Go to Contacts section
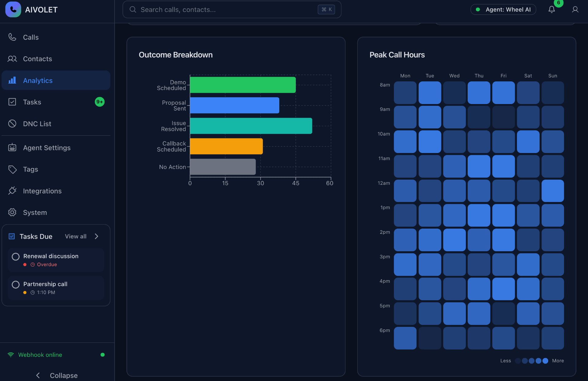Image resolution: width=588 pixels, height=381 pixels. 56,59
